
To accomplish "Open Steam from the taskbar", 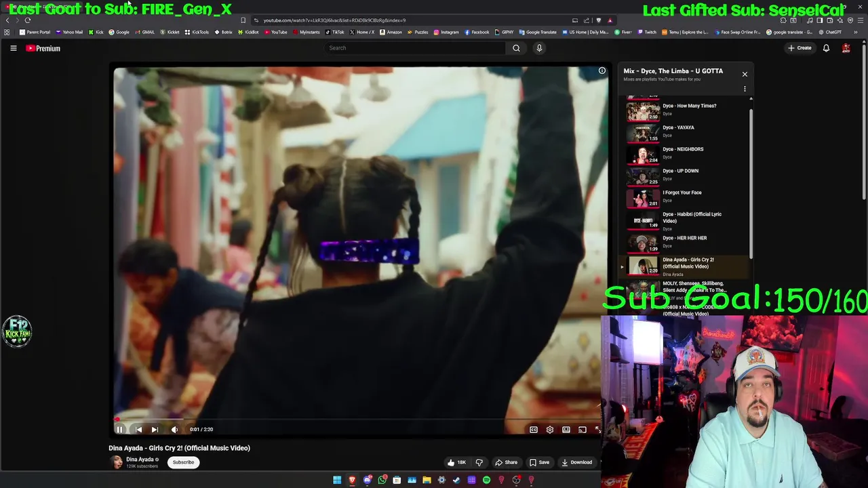I will click(456, 480).
